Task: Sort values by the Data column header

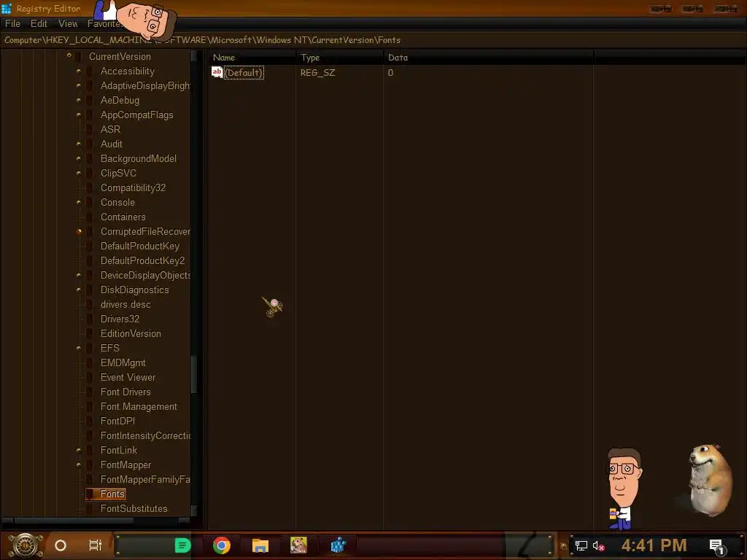Action: tap(488, 57)
